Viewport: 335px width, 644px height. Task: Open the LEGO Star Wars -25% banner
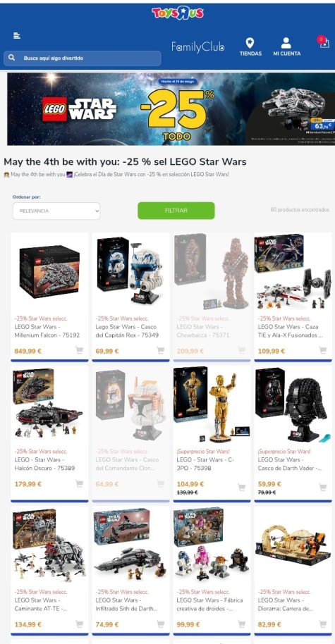(171, 109)
